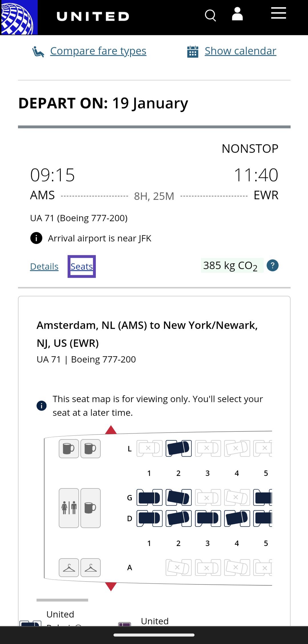Click the CO2 emissions help icon

(273, 266)
